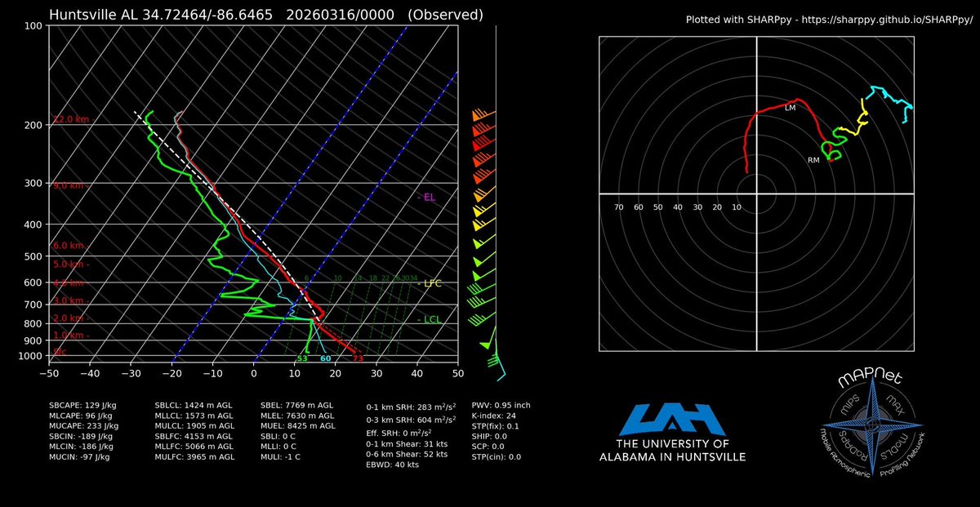Select the 0-6 km Shear: 52 kts value

408,453
